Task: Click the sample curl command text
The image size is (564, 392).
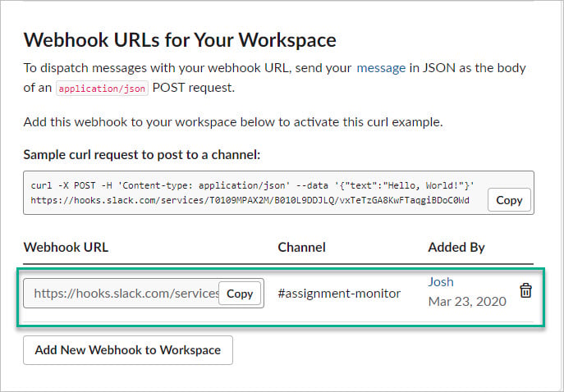Action: click(x=253, y=193)
